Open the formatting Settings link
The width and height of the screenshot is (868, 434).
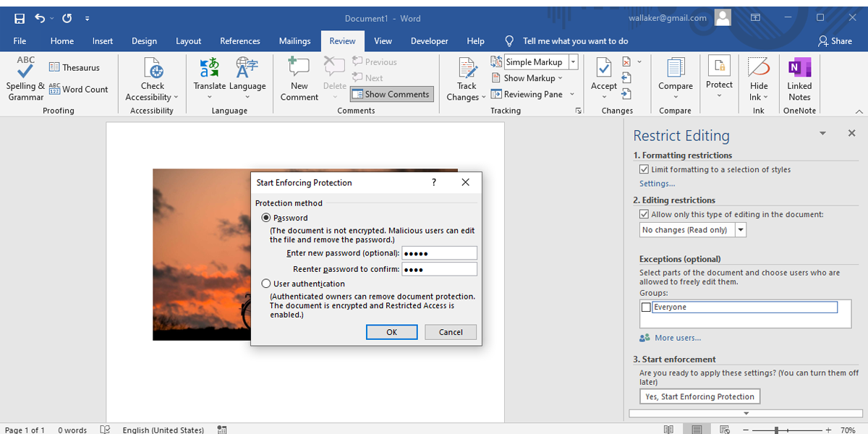pos(657,184)
